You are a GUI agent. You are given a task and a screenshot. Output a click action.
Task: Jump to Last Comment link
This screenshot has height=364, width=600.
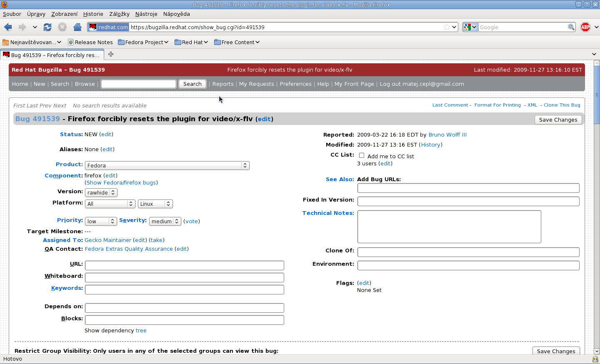point(450,105)
